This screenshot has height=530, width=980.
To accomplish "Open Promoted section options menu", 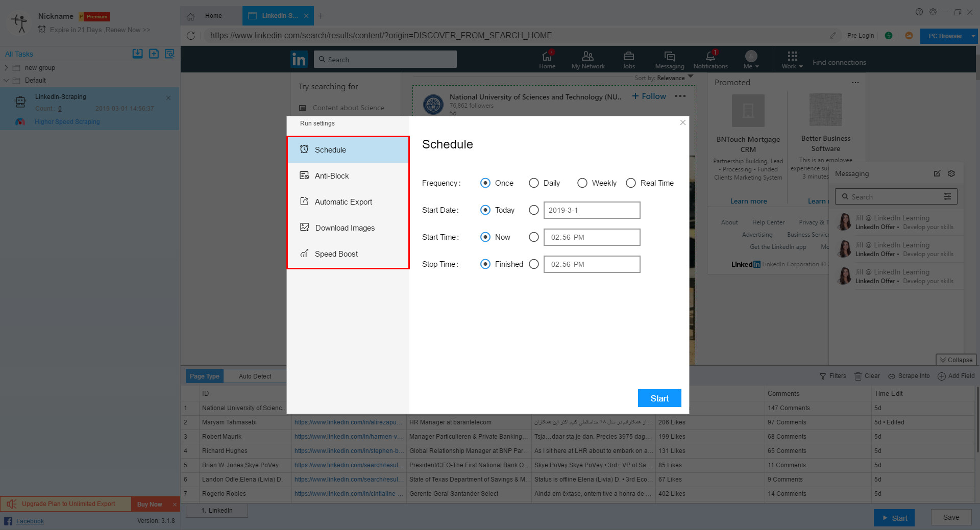I will [855, 83].
